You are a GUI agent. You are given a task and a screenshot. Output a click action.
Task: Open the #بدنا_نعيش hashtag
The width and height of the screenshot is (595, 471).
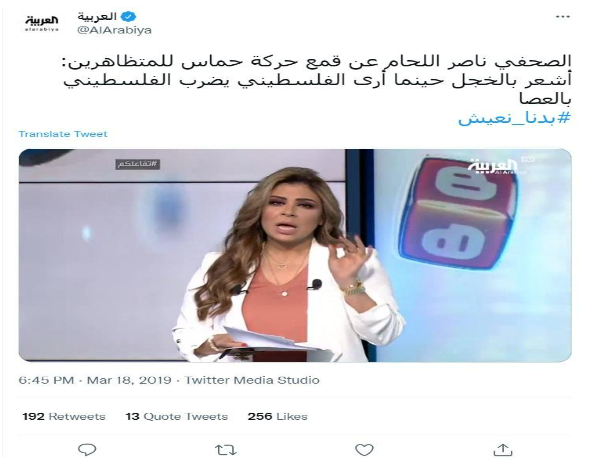coord(514,118)
